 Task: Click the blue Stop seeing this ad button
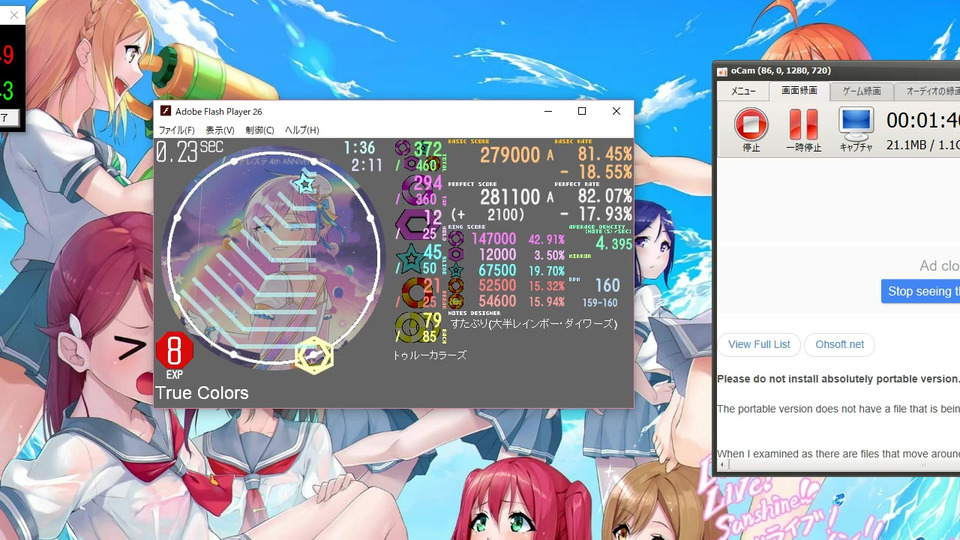point(920,291)
